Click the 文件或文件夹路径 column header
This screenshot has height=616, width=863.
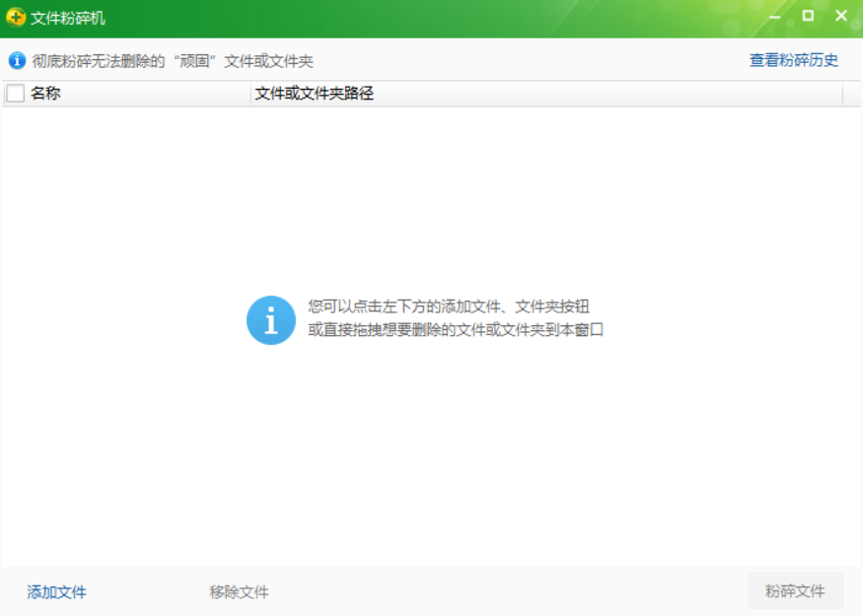[x=306, y=93]
